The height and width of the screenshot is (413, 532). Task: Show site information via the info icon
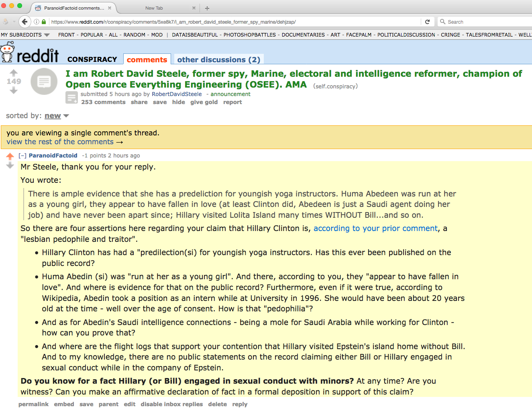click(37, 22)
